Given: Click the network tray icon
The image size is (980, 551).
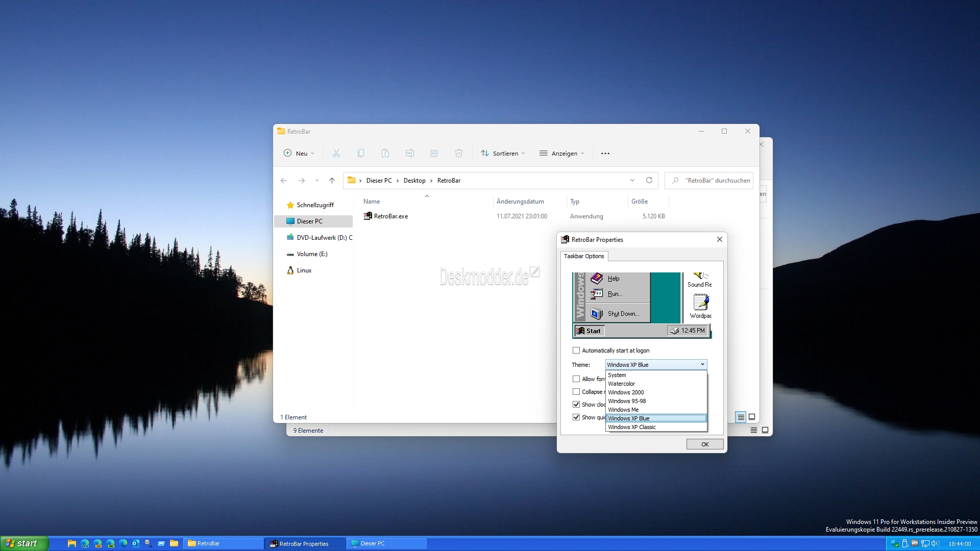Looking at the screenshot, I should coord(925,544).
